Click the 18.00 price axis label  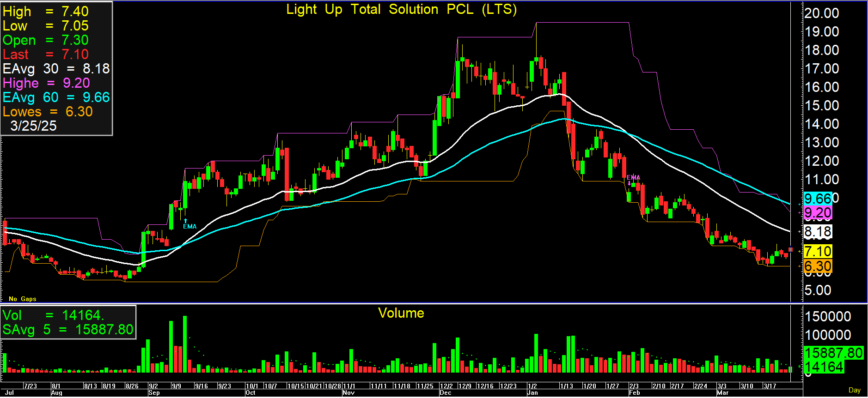(822, 50)
